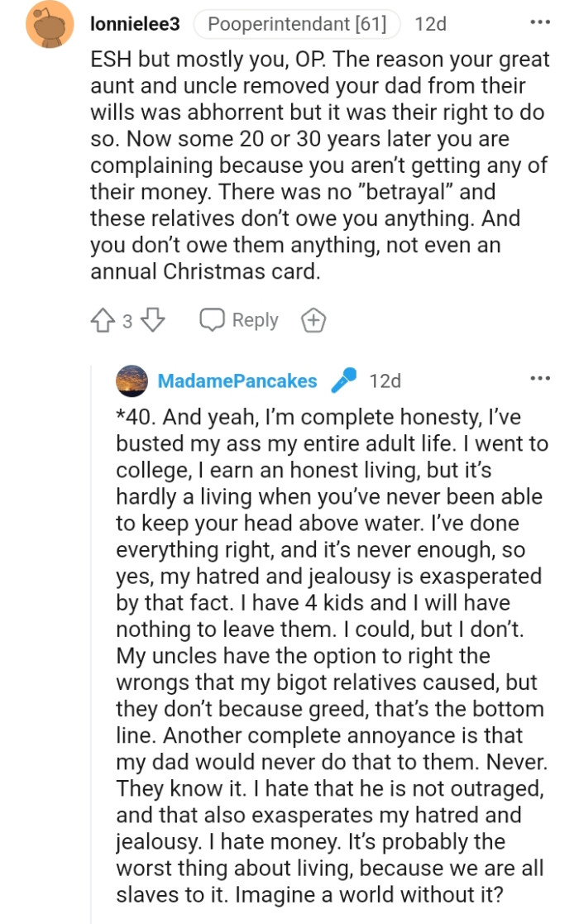Click MadamePancakes' sunset avatar
Screen dimensions: 579x924
point(133,381)
